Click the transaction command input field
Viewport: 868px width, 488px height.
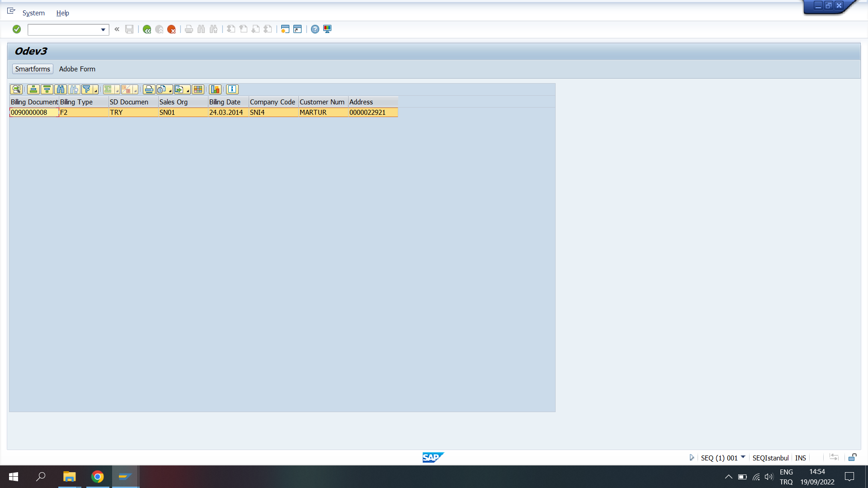coord(64,30)
